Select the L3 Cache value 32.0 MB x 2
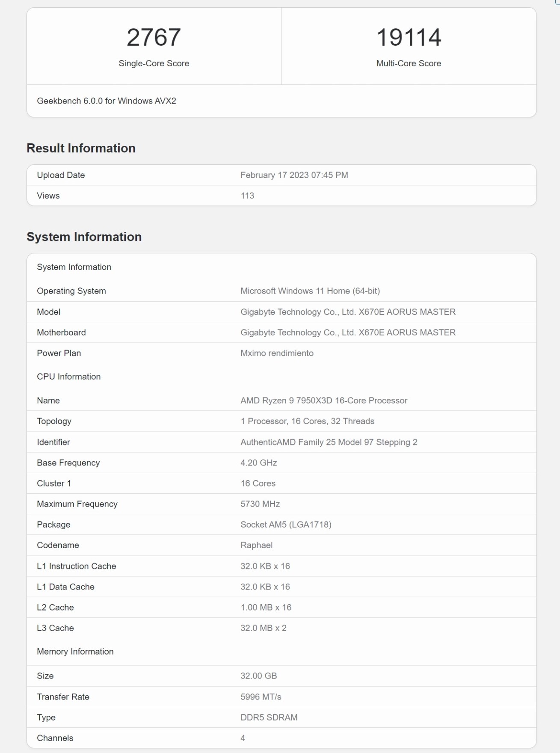 [x=264, y=628]
